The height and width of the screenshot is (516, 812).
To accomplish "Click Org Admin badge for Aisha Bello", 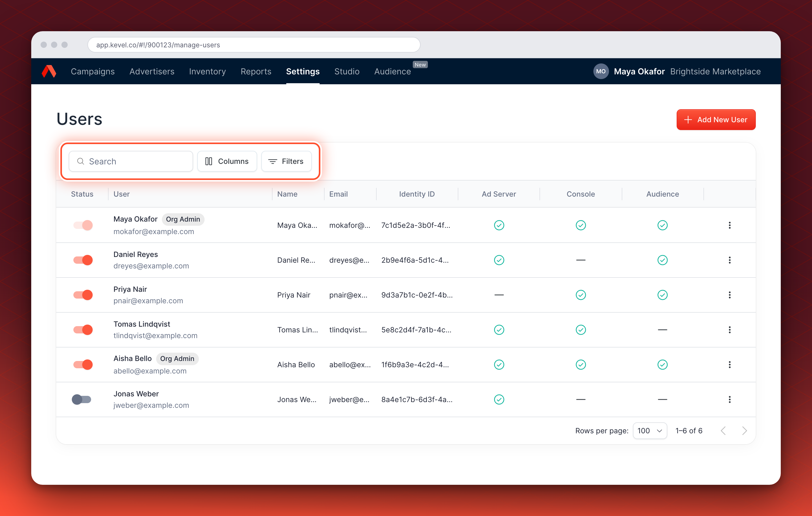I will pos(177,359).
